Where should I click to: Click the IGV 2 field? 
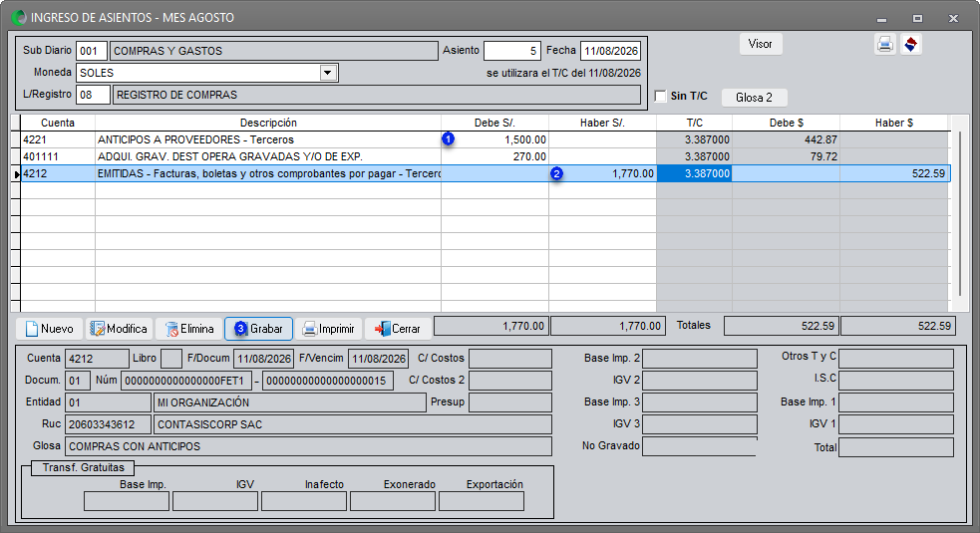click(x=700, y=381)
